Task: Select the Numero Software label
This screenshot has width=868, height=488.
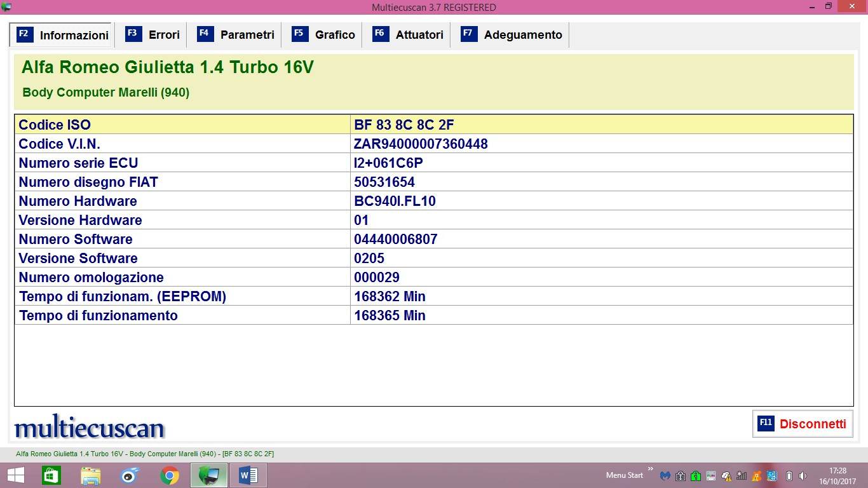Action: point(76,239)
